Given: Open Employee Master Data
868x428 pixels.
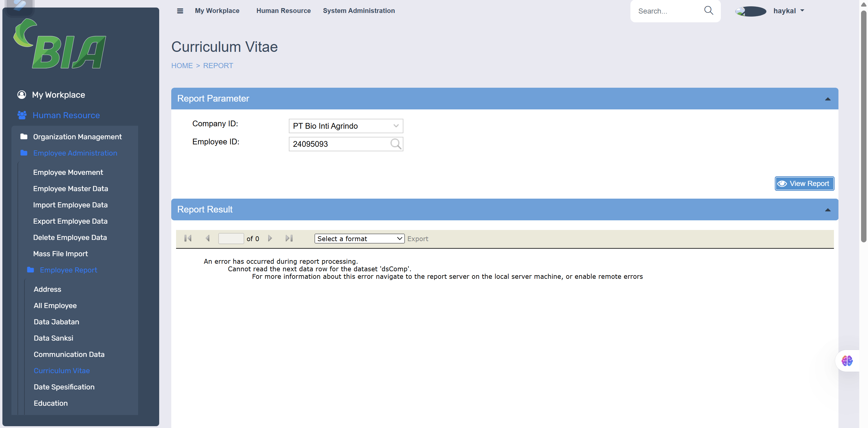Looking at the screenshot, I should click(71, 189).
